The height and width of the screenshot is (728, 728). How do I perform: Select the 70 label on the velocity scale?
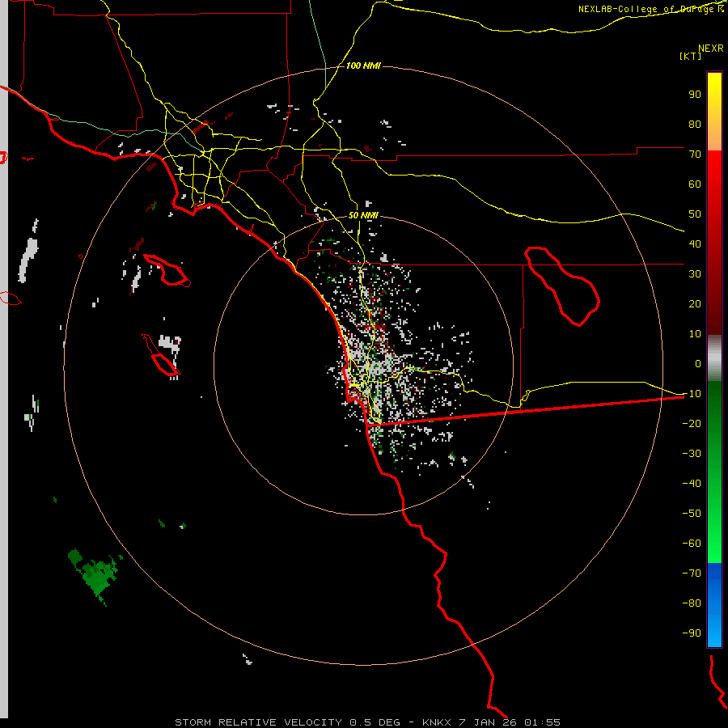click(x=695, y=154)
